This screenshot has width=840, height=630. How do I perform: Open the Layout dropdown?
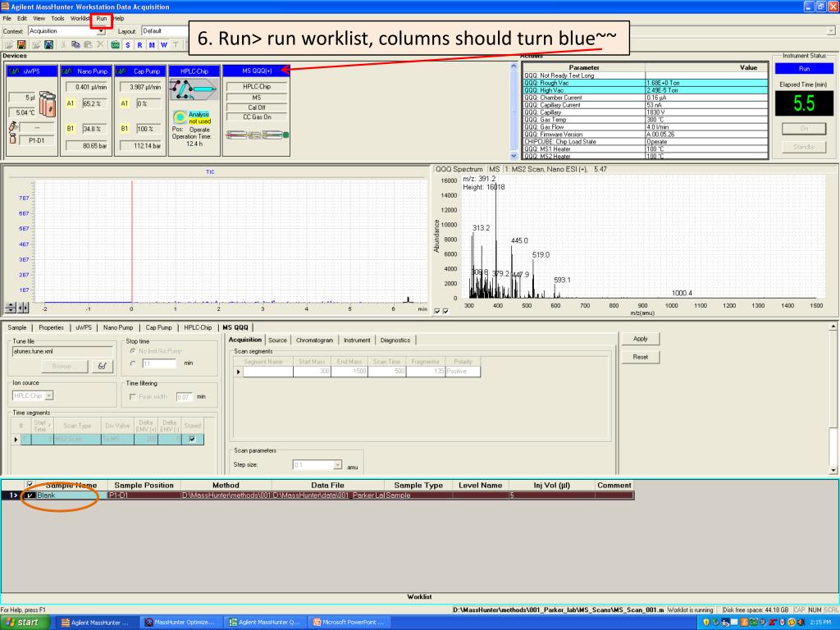[165, 31]
